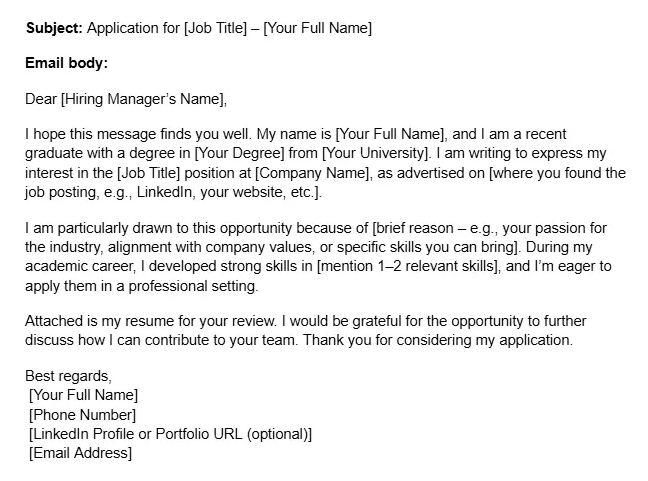
Task: Click the bold Subject label
Action: point(55,28)
